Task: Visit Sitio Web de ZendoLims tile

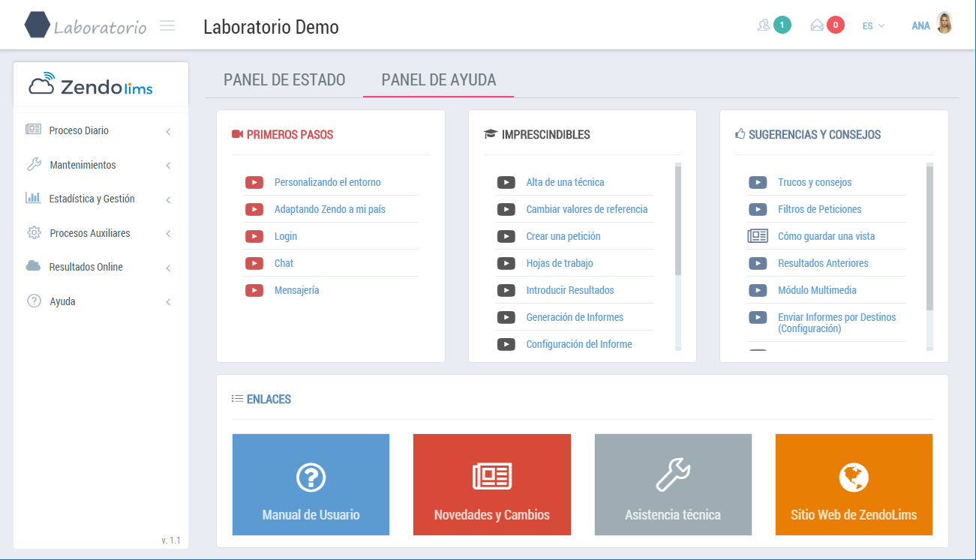Action: (854, 485)
